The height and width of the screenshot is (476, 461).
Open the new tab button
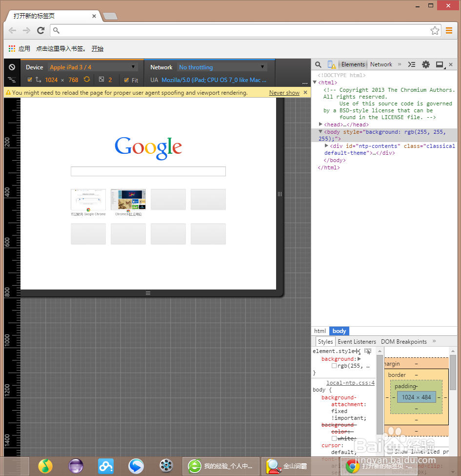coord(110,16)
